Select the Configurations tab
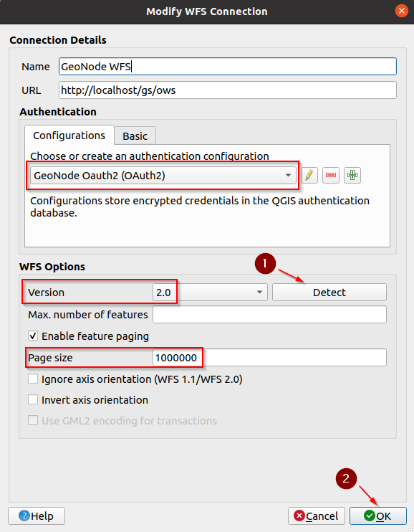 coord(69,136)
